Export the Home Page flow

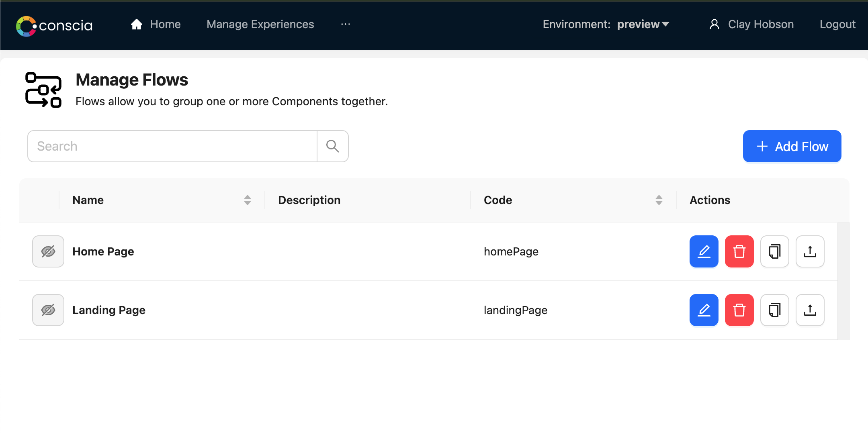(810, 251)
